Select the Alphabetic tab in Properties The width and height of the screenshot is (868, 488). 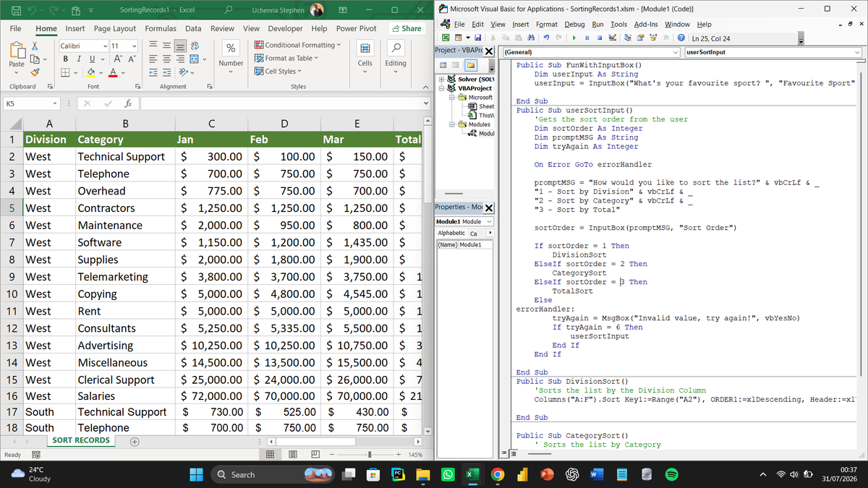click(x=451, y=233)
